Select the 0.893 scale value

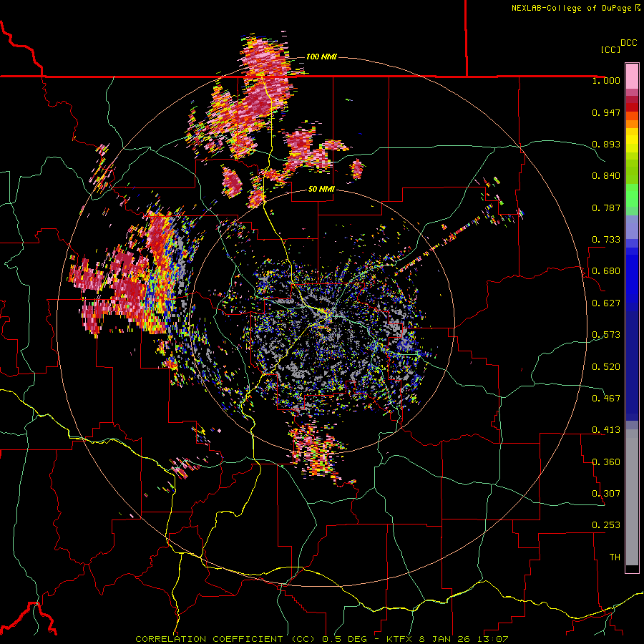[x=606, y=144]
